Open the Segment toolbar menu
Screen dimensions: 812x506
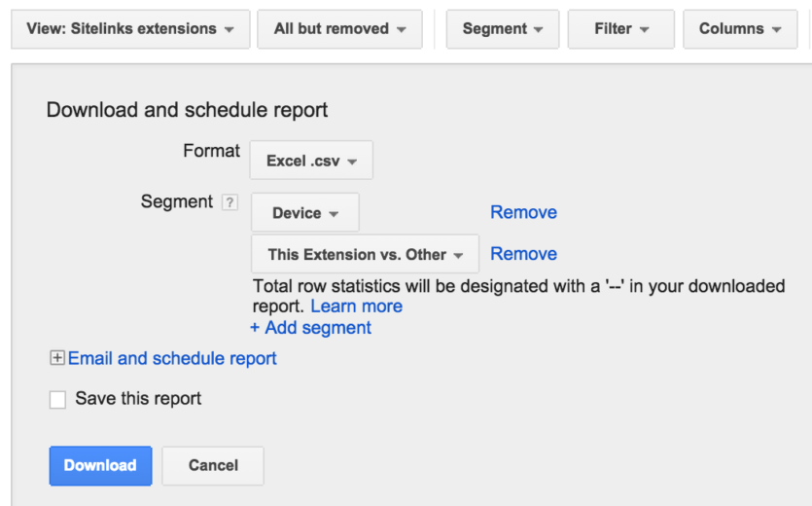(x=503, y=29)
